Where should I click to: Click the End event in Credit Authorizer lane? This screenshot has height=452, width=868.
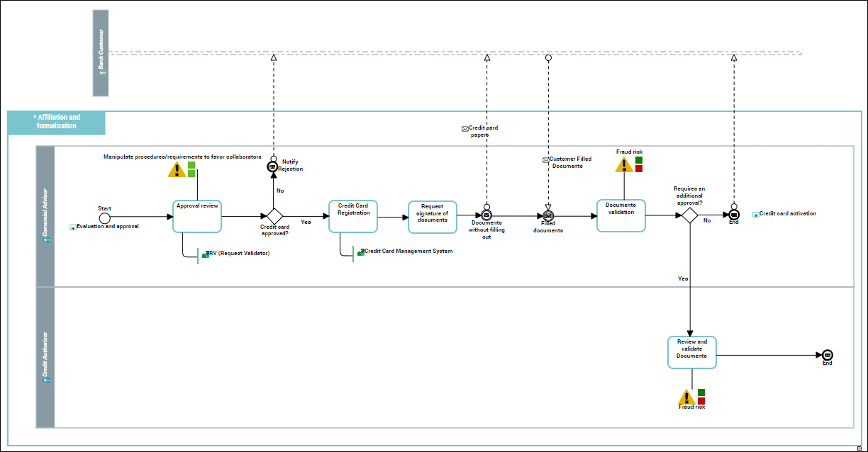pyautogui.click(x=827, y=355)
